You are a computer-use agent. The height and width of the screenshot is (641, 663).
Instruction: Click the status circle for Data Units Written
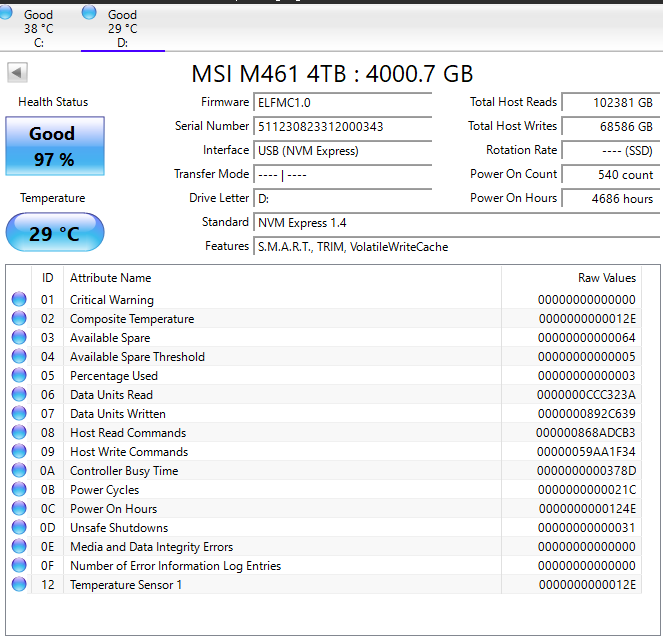tap(19, 414)
